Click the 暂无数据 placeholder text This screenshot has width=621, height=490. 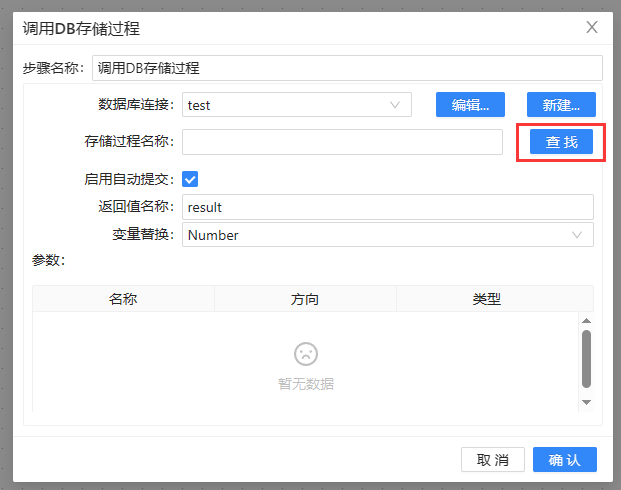tap(305, 384)
